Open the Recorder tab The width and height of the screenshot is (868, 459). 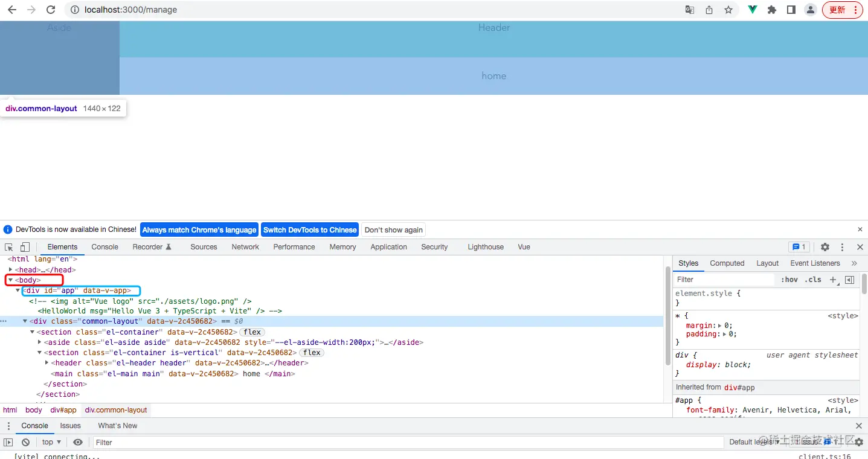click(x=152, y=247)
